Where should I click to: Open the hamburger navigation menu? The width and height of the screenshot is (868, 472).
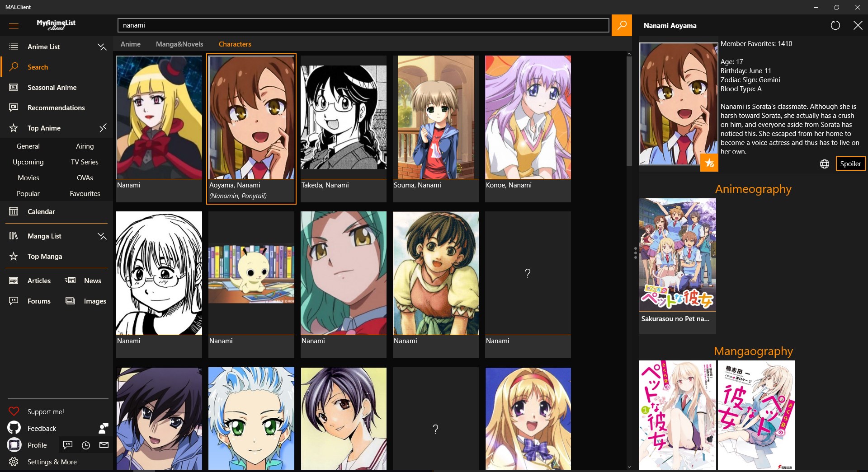pos(14,26)
